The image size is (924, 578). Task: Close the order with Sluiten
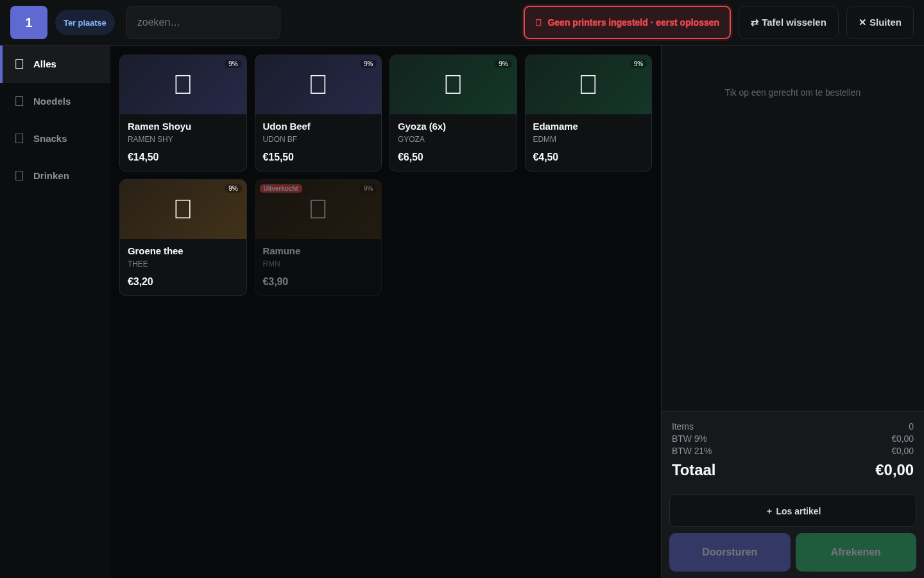pyautogui.click(x=880, y=22)
